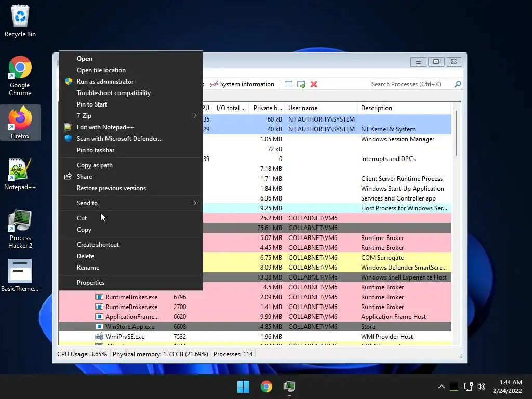Sort by the User name column header
The height and width of the screenshot is (399, 532).
pyautogui.click(x=321, y=108)
